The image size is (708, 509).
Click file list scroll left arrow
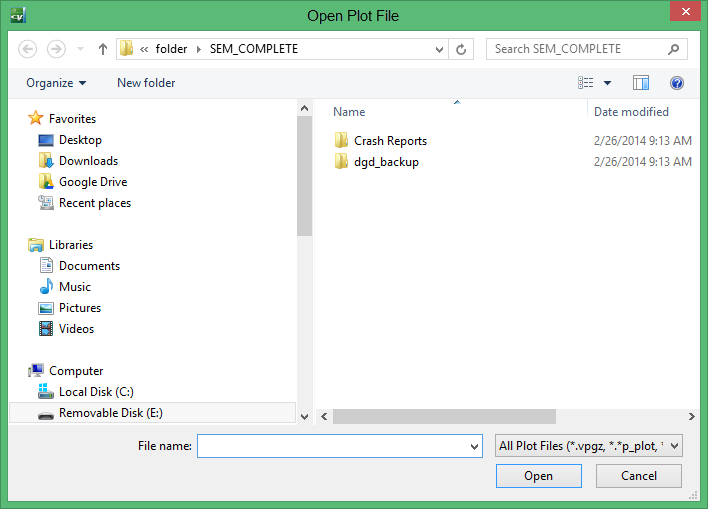click(x=324, y=416)
